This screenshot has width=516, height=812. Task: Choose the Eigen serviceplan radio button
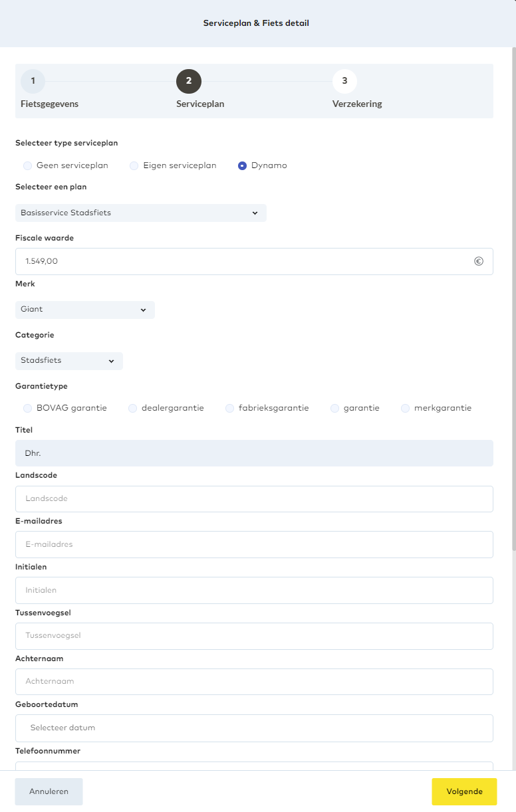click(x=134, y=165)
